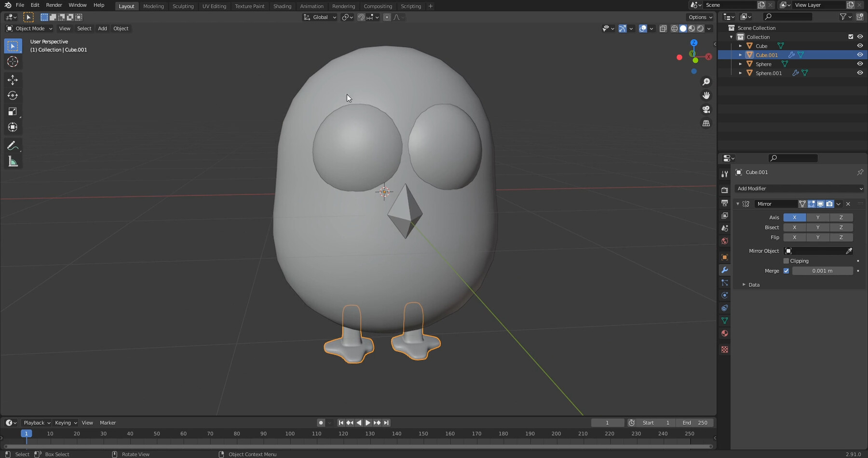Select the Measure tool in the toolbar

[x=12, y=161]
